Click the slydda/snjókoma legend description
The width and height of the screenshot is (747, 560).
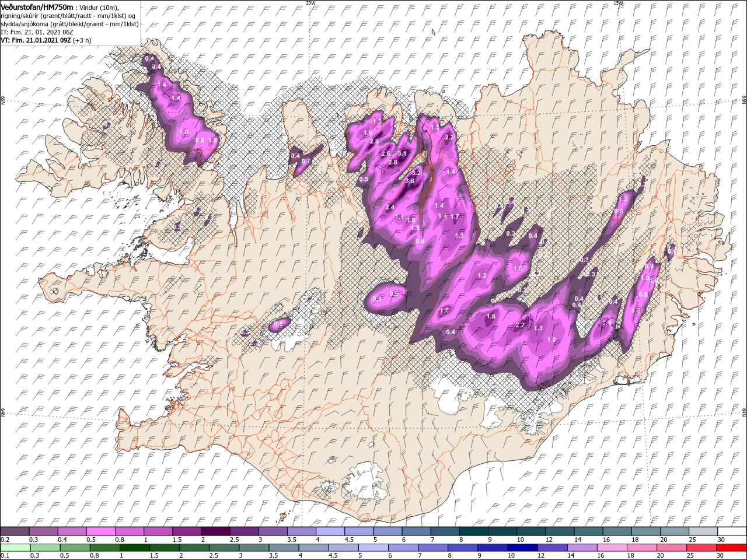pyautogui.click(x=69, y=24)
